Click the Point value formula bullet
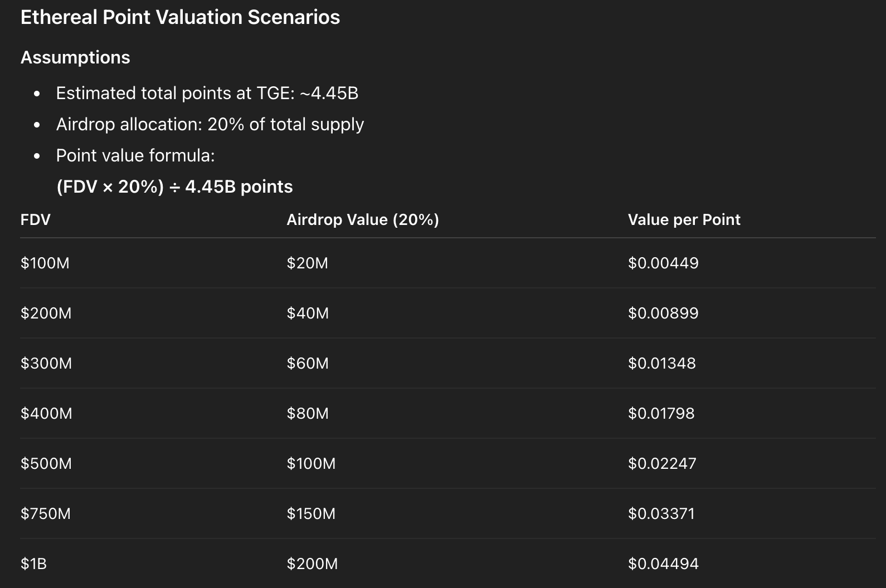The image size is (886, 588). click(x=135, y=155)
